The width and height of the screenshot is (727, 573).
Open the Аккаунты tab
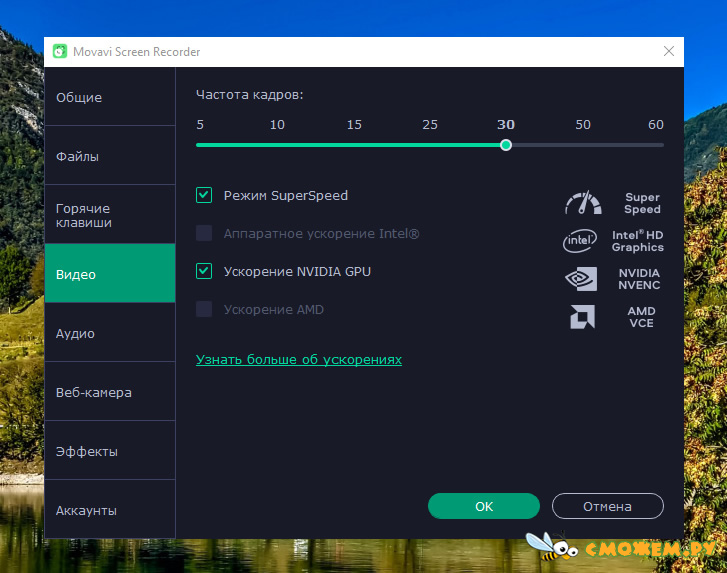point(110,509)
